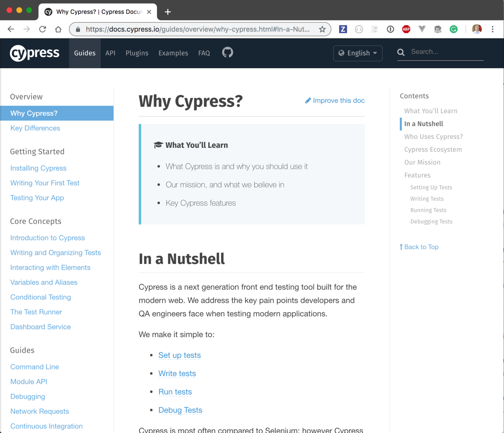The image size is (504, 433).
Task: Open Debugging guide link
Action: [x=28, y=396]
